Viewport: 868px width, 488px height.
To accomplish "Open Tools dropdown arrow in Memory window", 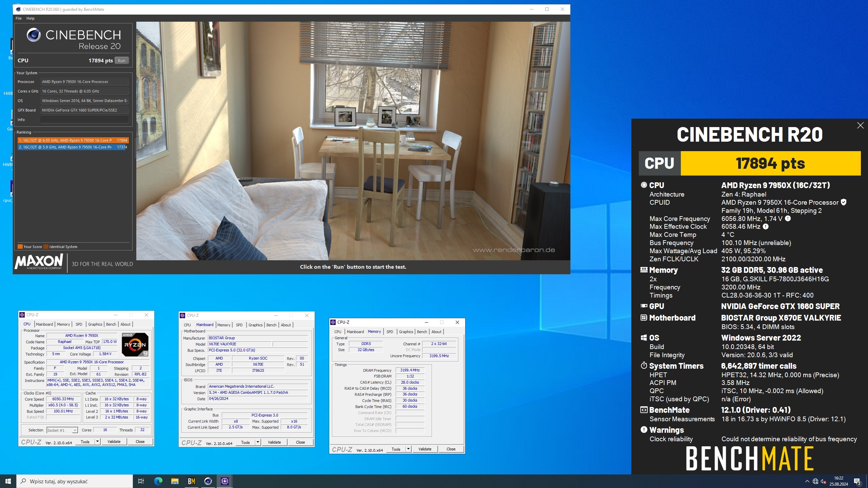I will click(x=408, y=449).
